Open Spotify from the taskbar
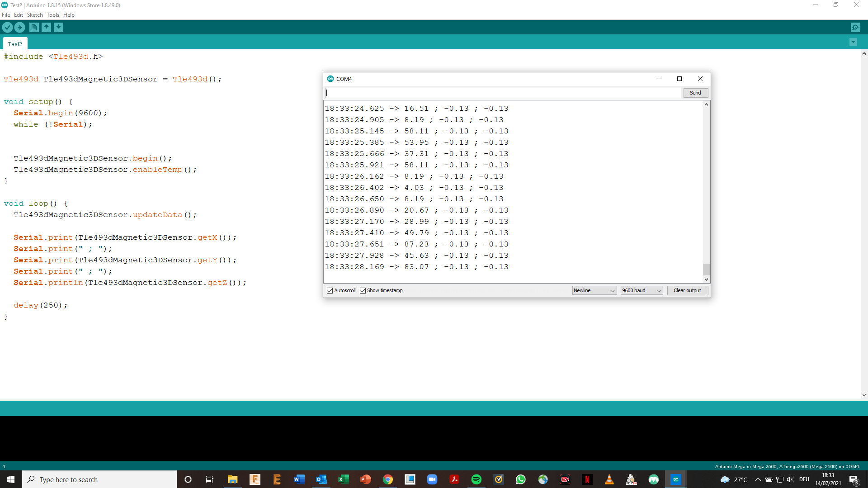The width and height of the screenshot is (868, 488). click(x=476, y=479)
